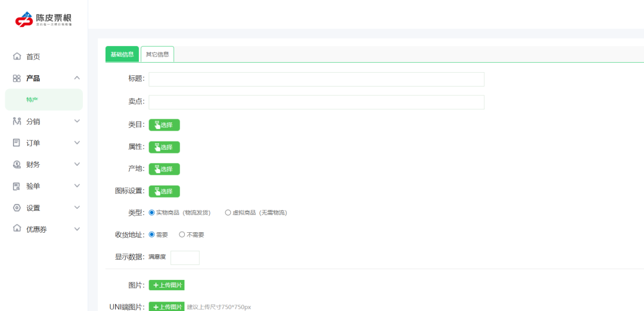Expand the 订单 menu chevron

tap(77, 143)
